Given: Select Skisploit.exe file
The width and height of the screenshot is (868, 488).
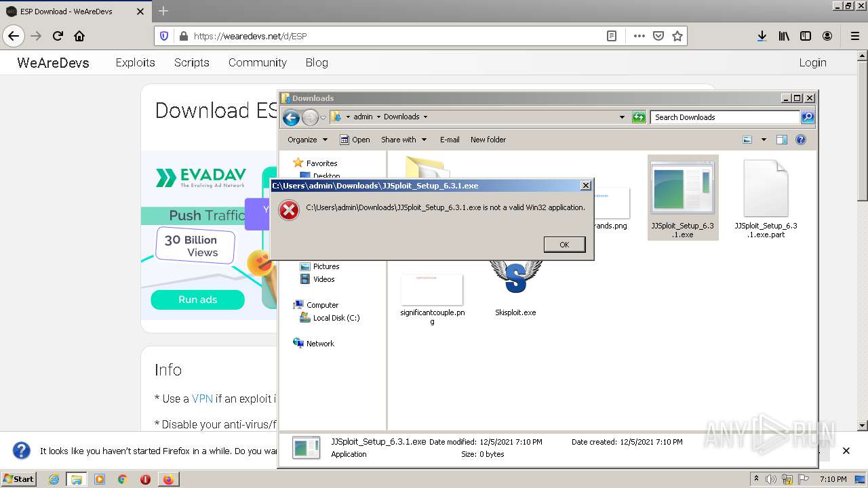Looking at the screenshot, I should 515,288.
